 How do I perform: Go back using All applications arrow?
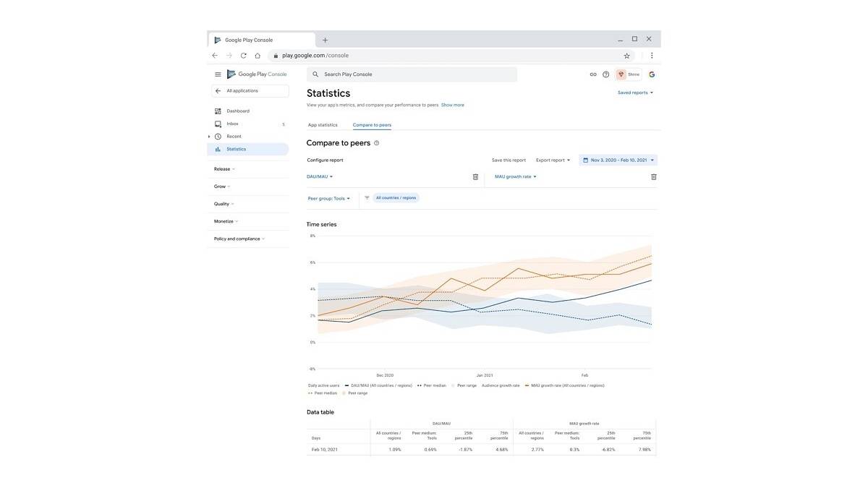click(218, 91)
